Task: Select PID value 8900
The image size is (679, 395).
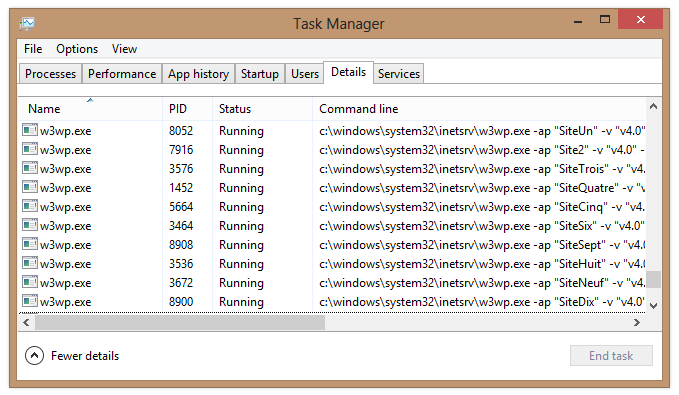Action: (181, 302)
